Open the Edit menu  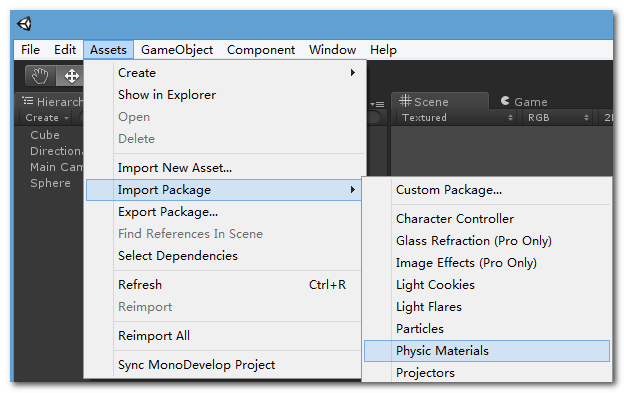[x=65, y=50]
